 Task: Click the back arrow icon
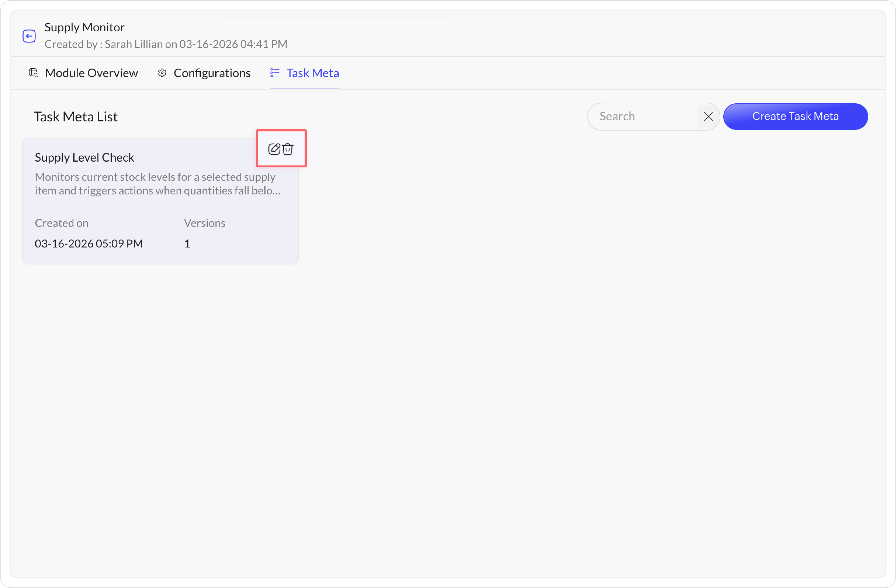click(x=29, y=36)
